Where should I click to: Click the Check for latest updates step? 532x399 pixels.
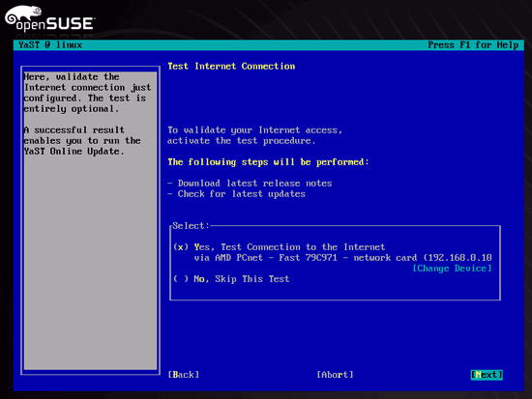click(236, 194)
